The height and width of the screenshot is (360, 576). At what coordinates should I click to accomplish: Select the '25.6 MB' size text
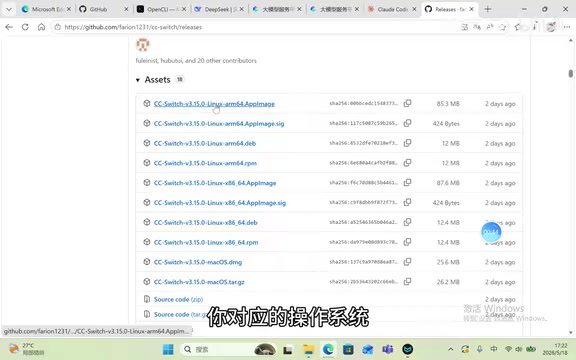coord(448,262)
